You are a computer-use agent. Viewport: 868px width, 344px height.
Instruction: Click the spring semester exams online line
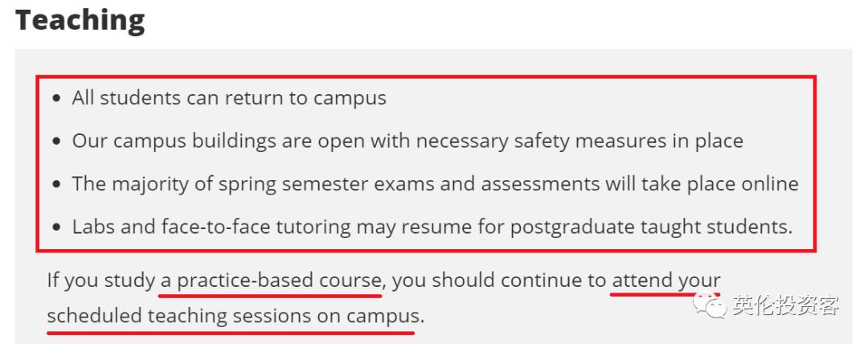(435, 184)
